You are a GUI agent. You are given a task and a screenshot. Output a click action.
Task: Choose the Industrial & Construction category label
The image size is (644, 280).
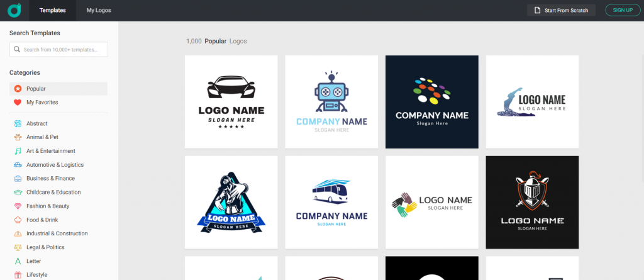tap(57, 233)
